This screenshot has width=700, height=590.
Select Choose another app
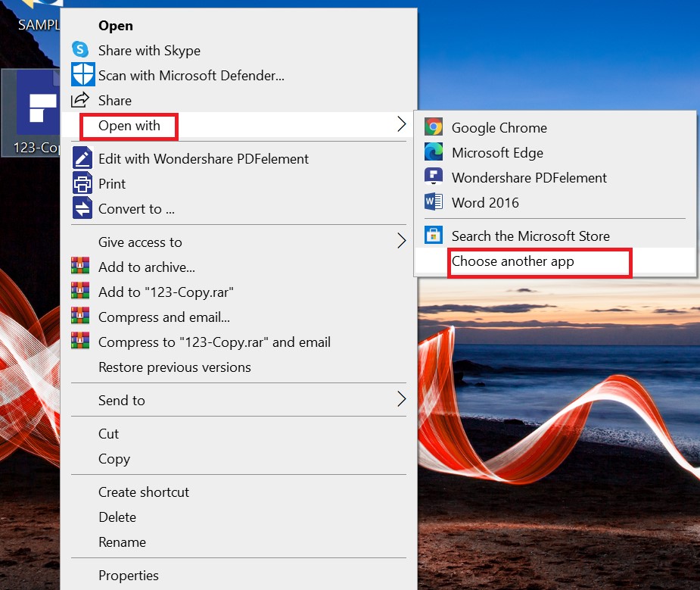click(x=513, y=261)
